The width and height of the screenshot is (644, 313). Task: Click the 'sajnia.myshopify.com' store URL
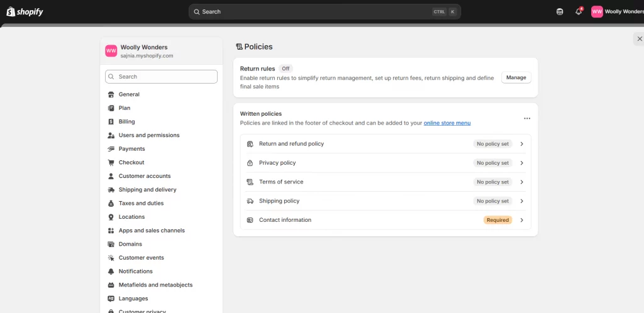(147, 56)
